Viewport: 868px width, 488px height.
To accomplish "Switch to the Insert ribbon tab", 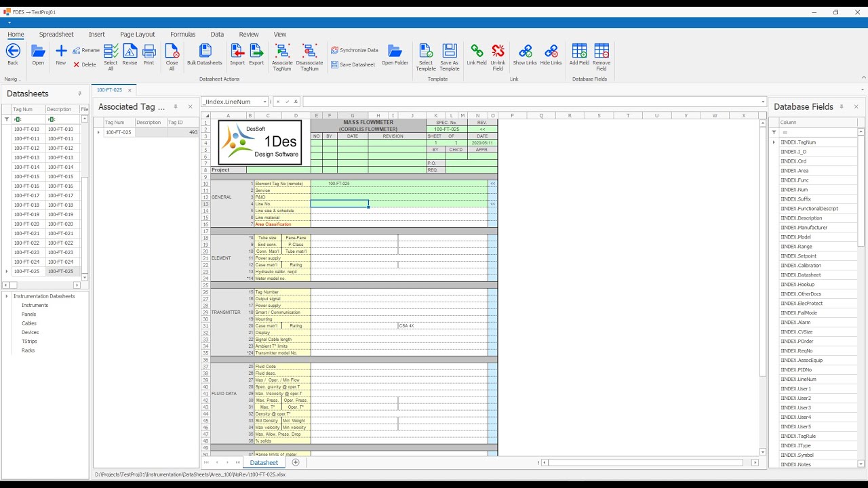I will (x=97, y=35).
